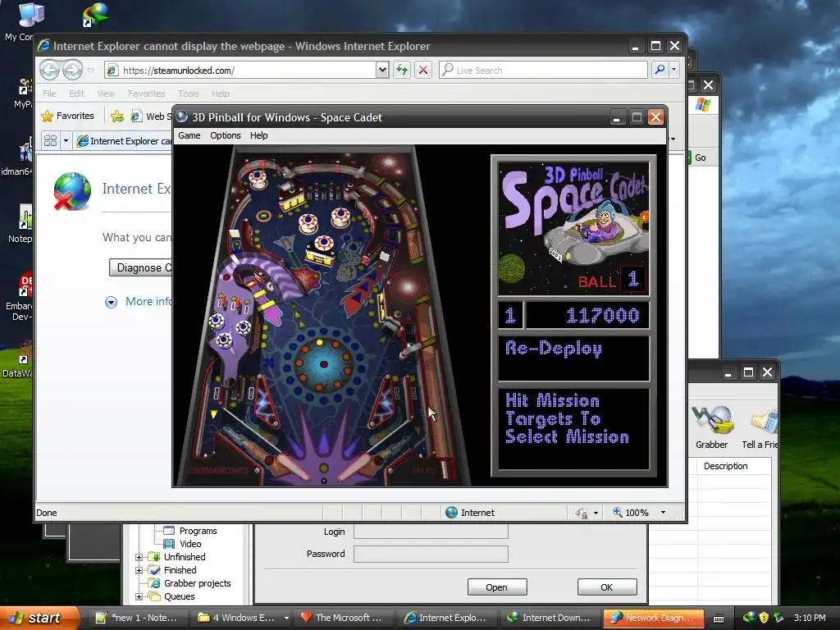Click the 117000 score display
Screen dimensions: 840x630
pos(587,315)
